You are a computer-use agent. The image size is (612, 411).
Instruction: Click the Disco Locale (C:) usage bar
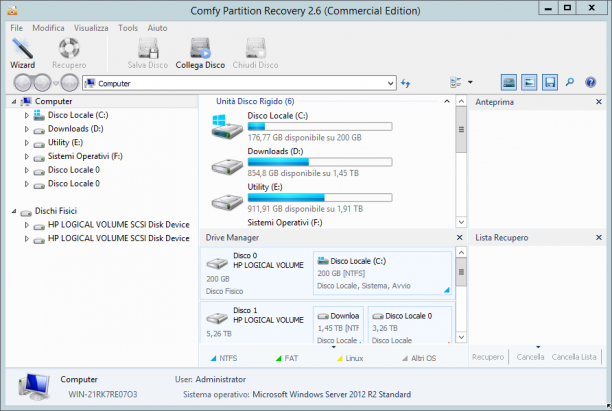tap(320, 126)
